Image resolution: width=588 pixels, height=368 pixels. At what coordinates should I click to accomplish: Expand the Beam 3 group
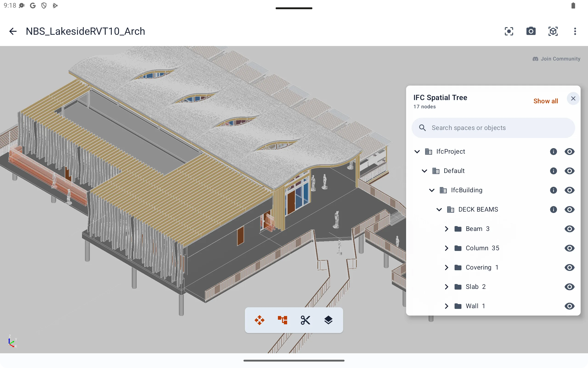coord(446,229)
